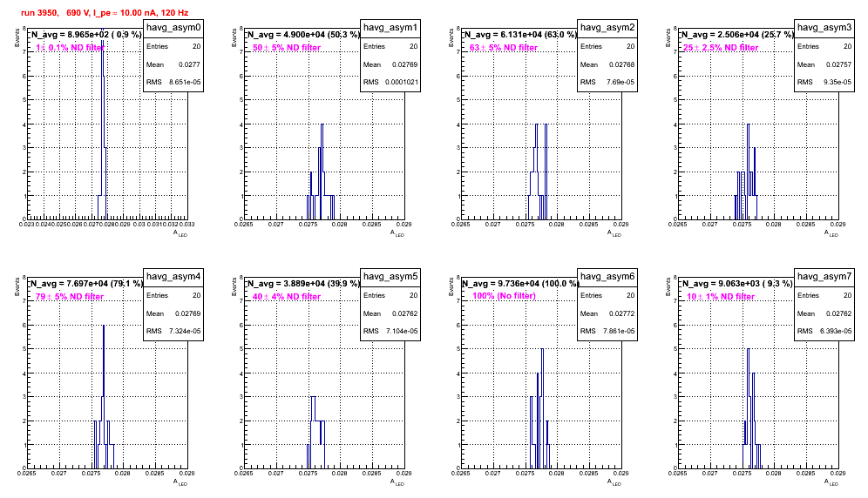Image resolution: width=868 pixels, height=498 pixels.
Task: Select Mean value 0.02769 in havg_asym1 box
Action: point(404,64)
